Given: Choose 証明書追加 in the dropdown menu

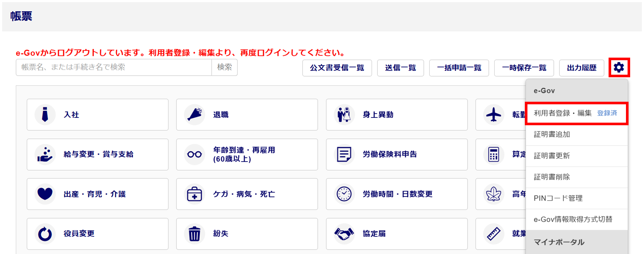Looking at the screenshot, I should tap(552, 135).
